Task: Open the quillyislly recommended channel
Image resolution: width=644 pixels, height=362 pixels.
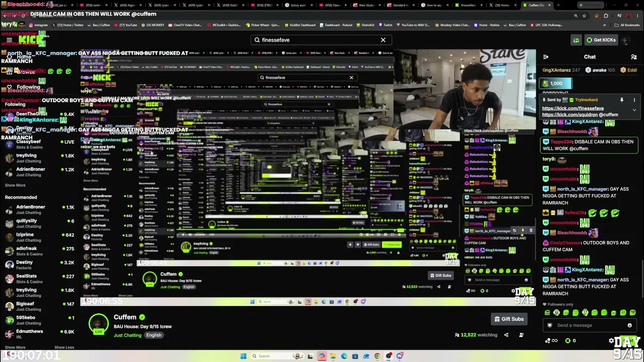Action: (39, 223)
